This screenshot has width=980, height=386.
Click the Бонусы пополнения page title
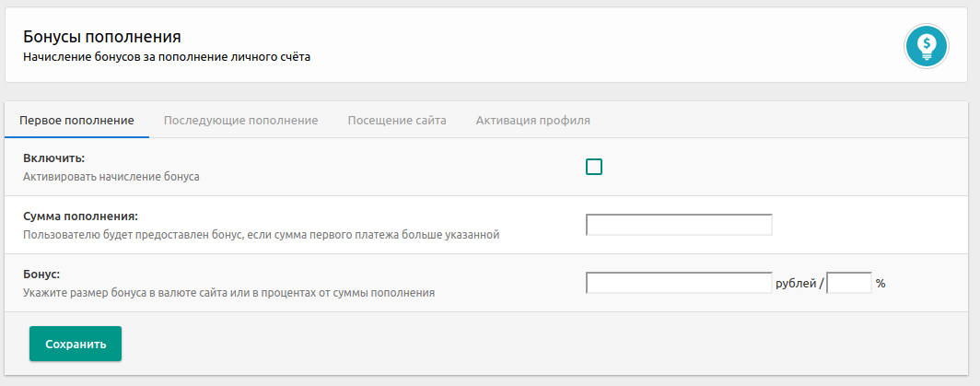click(101, 37)
